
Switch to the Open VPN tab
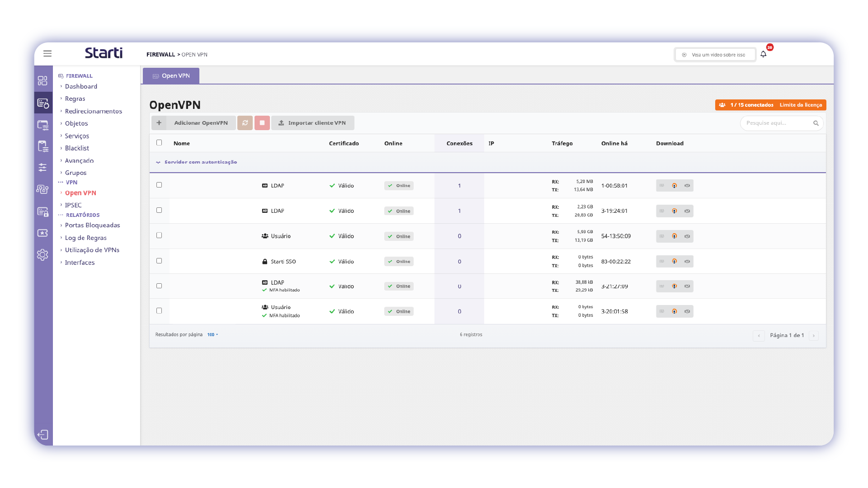click(171, 76)
